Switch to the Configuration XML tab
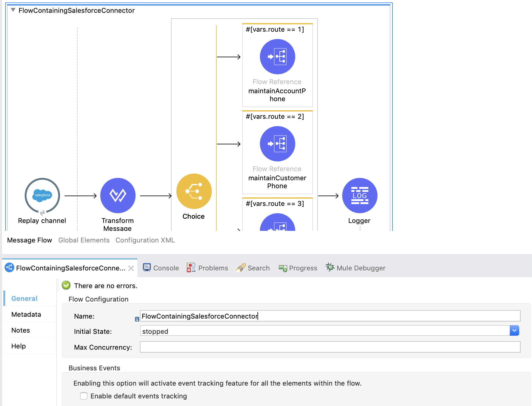The height and width of the screenshot is (406, 532). [145, 240]
